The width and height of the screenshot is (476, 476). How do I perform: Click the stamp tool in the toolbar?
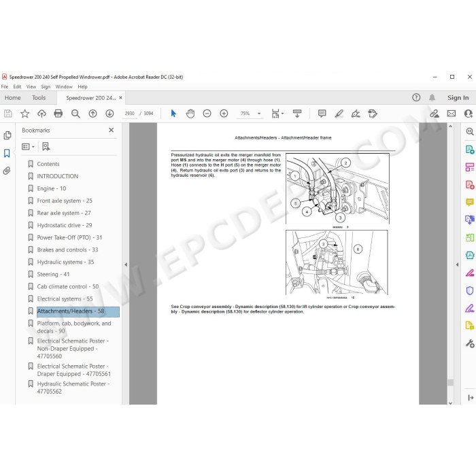(x=373, y=114)
